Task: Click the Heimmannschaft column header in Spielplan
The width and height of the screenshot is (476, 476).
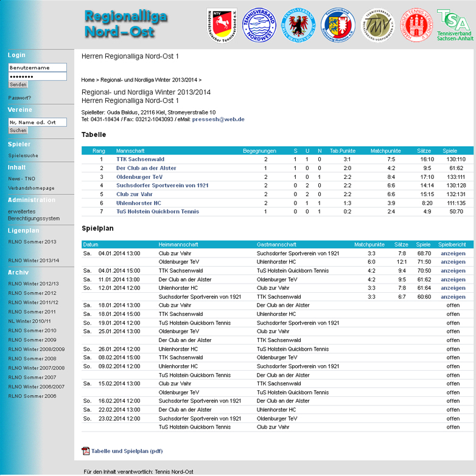Action: (178, 245)
